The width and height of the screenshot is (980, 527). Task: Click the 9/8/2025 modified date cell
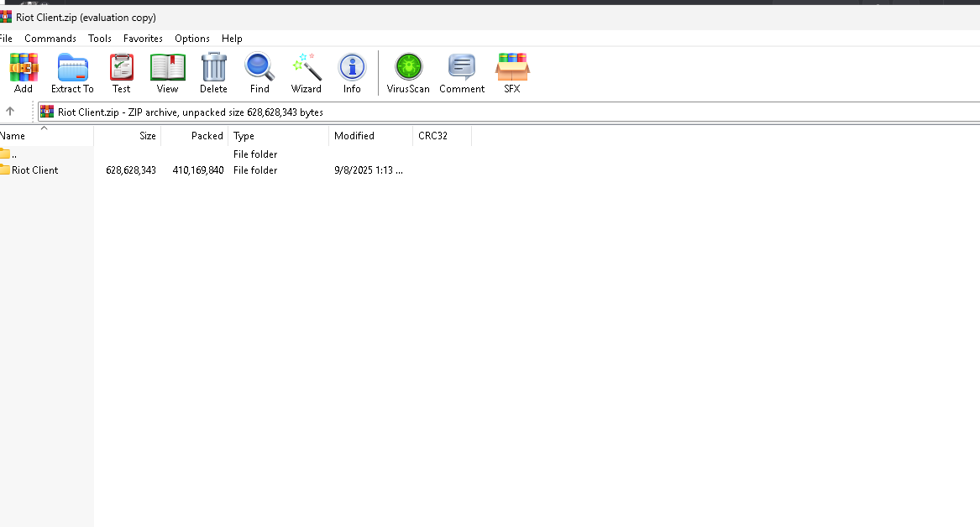pyautogui.click(x=368, y=170)
